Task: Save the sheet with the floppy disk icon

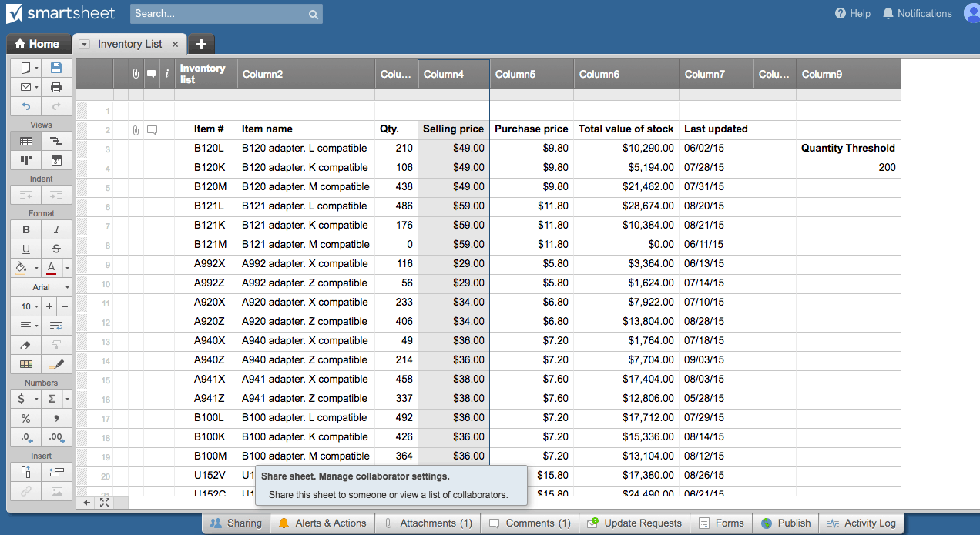Action: 56,68
